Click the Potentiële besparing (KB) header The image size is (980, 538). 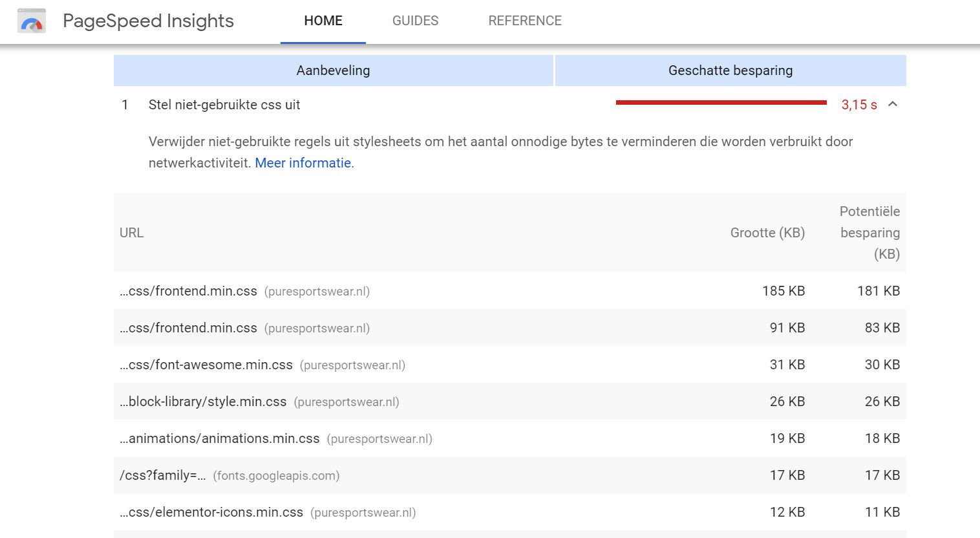tap(869, 233)
